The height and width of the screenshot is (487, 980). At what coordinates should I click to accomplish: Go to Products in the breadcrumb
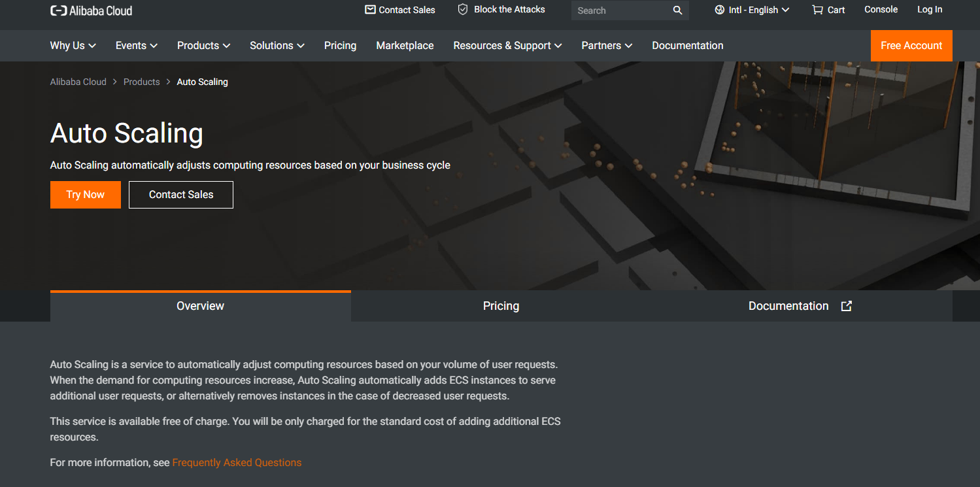(142, 82)
